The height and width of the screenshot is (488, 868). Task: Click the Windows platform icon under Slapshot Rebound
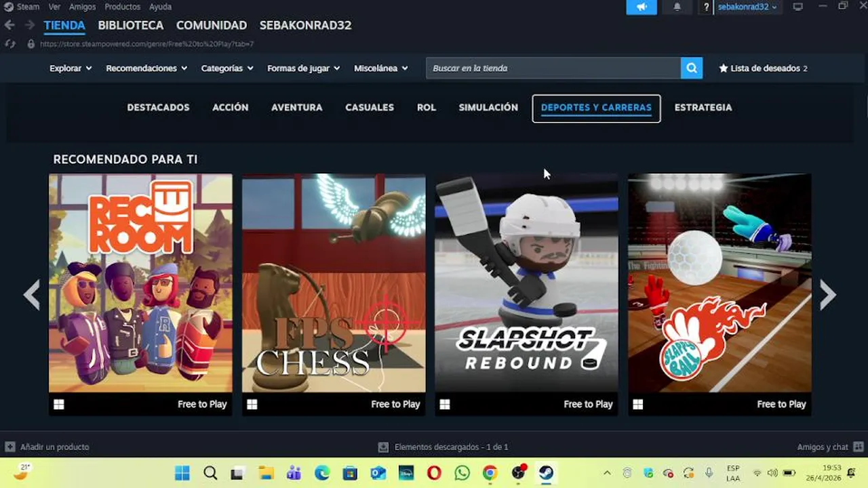pos(445,404)
